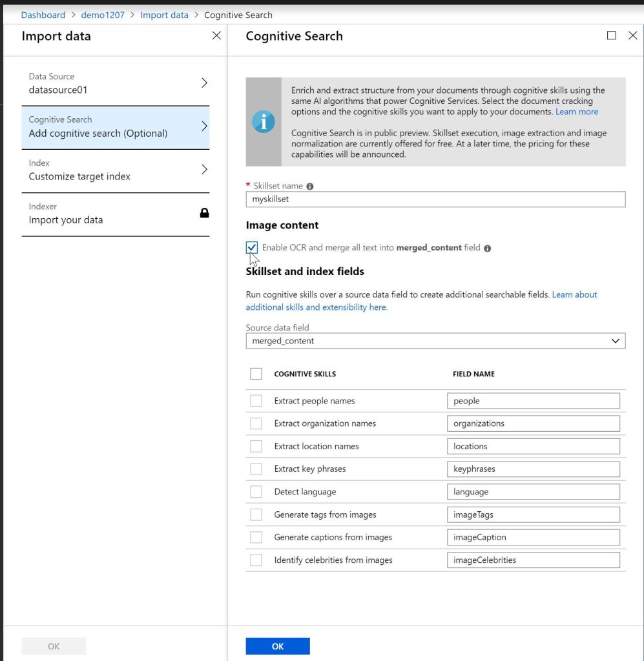Click the Skillset name text field

tap(435, 199)
